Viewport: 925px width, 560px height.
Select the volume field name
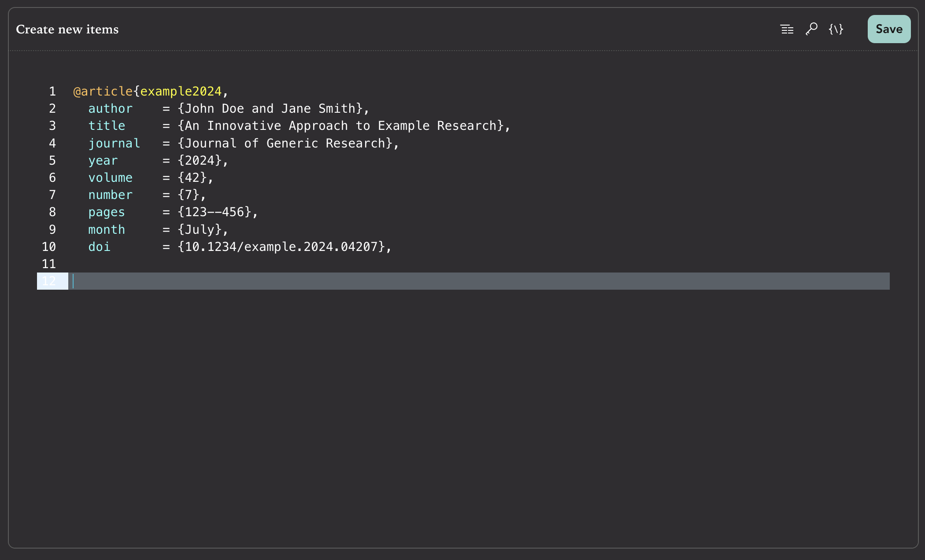[x=111, y=177]
